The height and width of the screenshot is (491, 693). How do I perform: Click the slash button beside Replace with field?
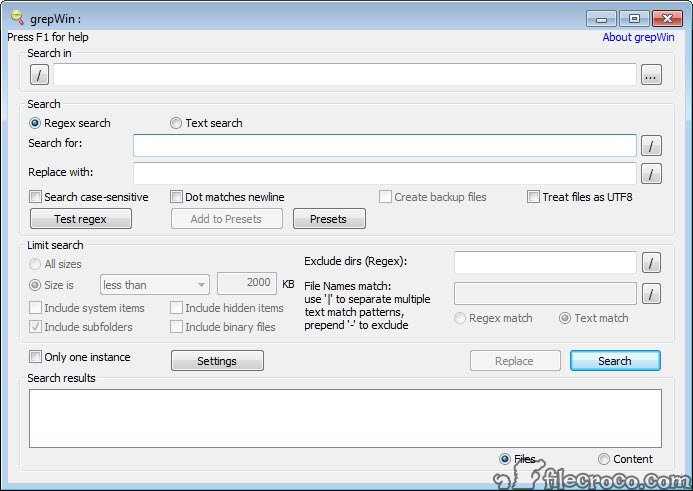pos(651,173)
